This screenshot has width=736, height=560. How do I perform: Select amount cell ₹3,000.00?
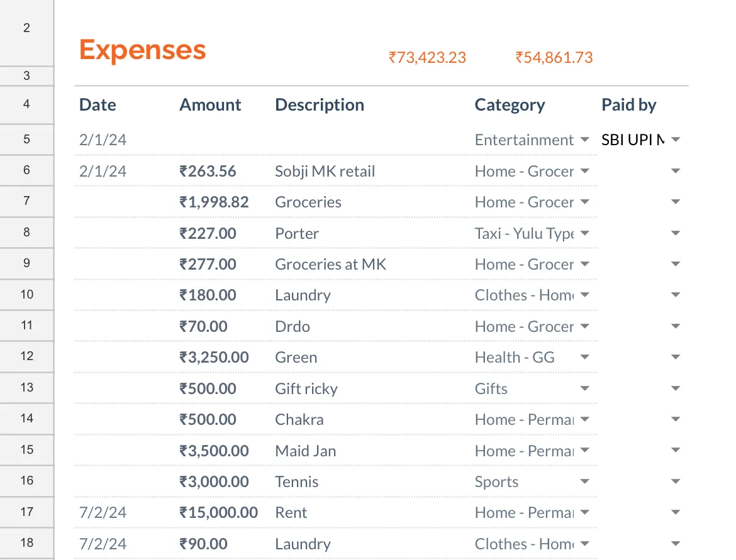tap(214, 481)
